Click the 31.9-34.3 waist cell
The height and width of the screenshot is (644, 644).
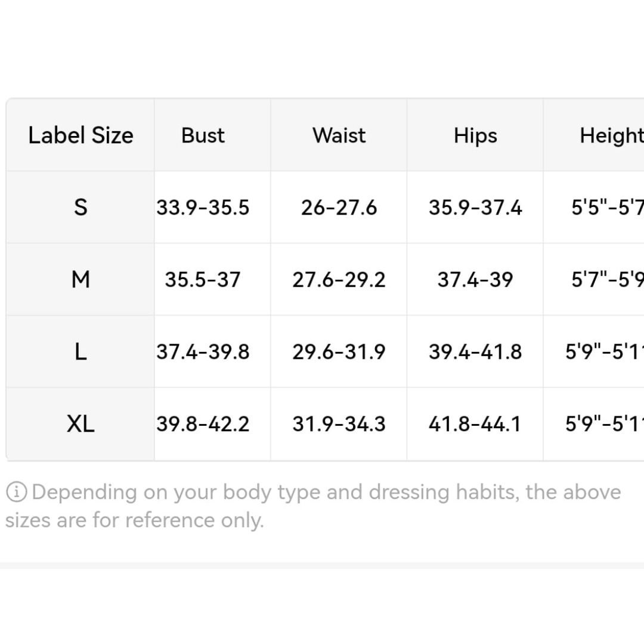tap(339, 424)
